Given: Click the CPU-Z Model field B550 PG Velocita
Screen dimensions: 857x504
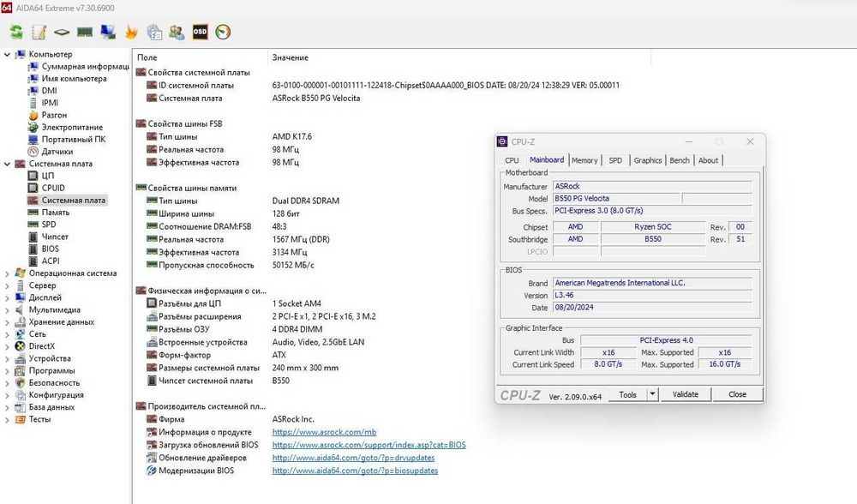Looking at the screenshot, I should [616, 199].
